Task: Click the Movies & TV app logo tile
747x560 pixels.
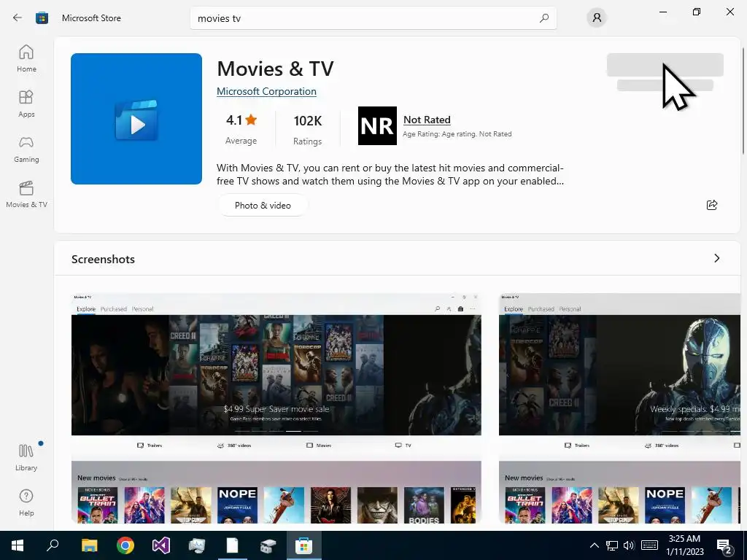Action: [136, 119]
